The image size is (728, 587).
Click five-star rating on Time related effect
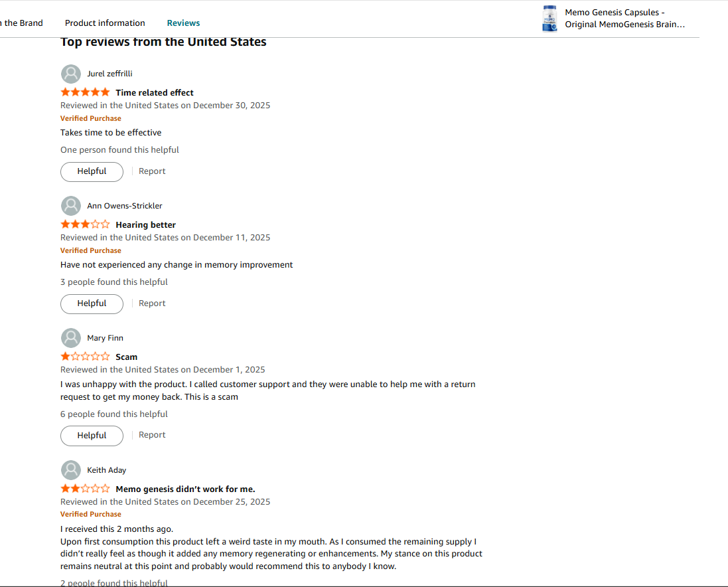[85, 92]
